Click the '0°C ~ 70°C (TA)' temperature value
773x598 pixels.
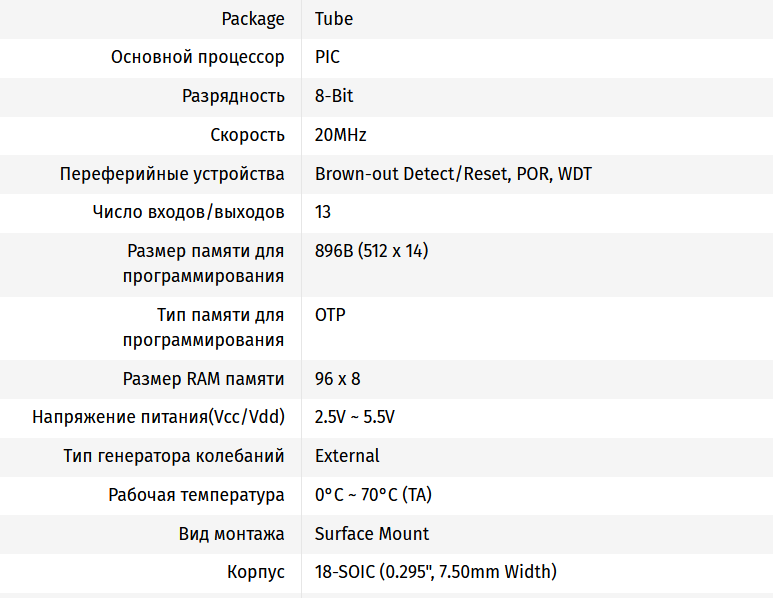point(373,495)
